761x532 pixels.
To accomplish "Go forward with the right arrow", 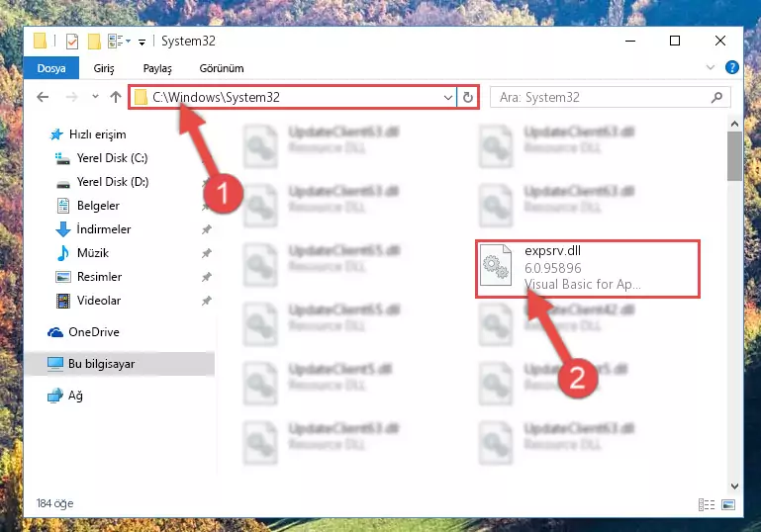I will (72, 98).
